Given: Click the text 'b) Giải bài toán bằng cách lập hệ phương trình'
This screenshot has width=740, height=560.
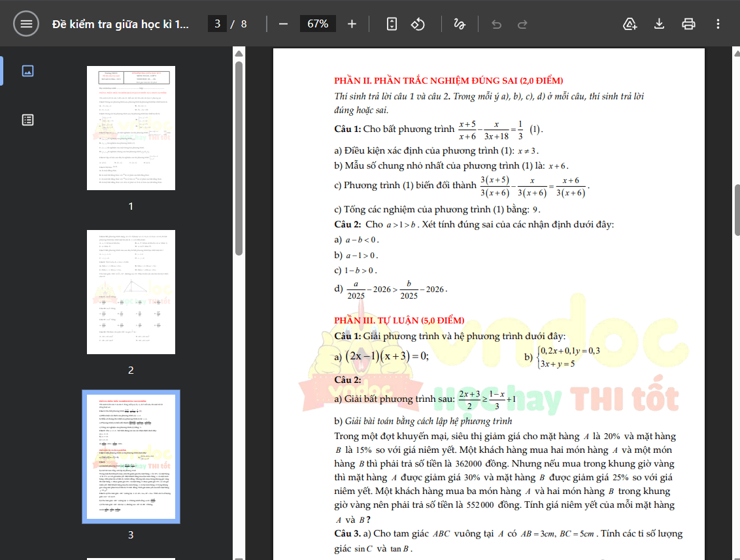Looking at the screenshot, I should [x=423, y=421].
